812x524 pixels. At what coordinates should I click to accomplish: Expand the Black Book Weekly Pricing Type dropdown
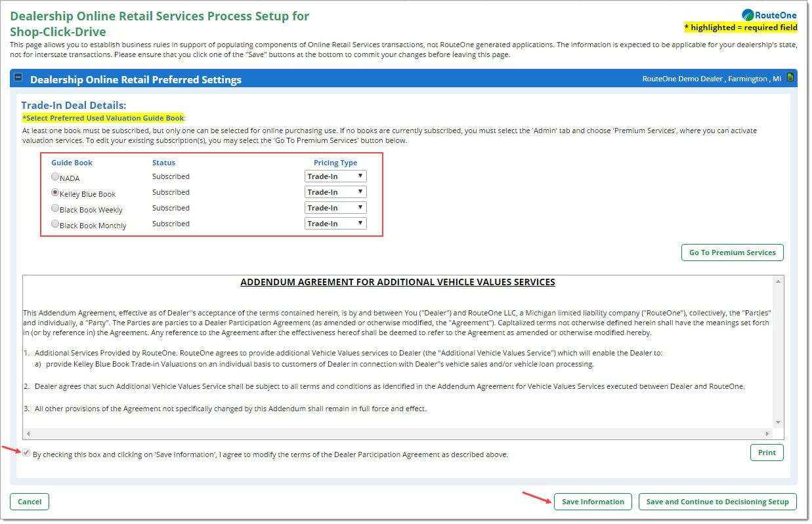(335, 208)
